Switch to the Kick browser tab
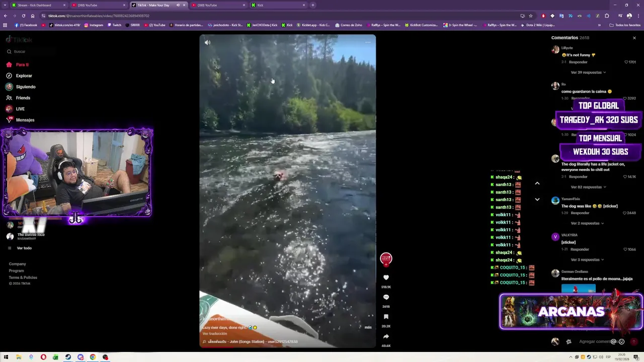 click(x=279, y=5)
